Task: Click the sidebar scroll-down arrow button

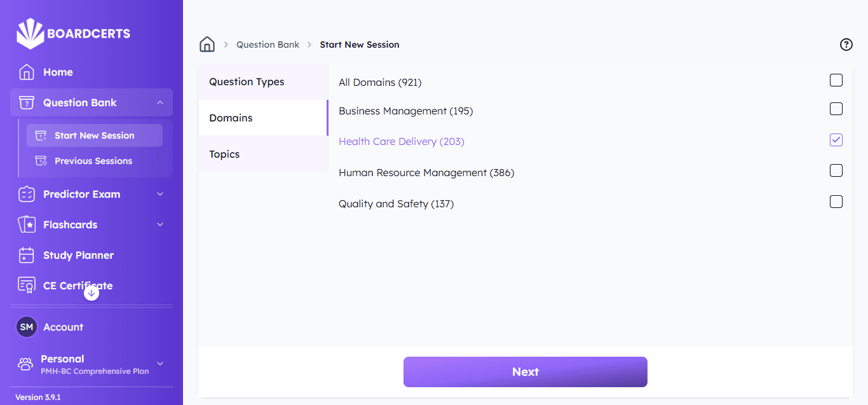Action: click(92, 293)
